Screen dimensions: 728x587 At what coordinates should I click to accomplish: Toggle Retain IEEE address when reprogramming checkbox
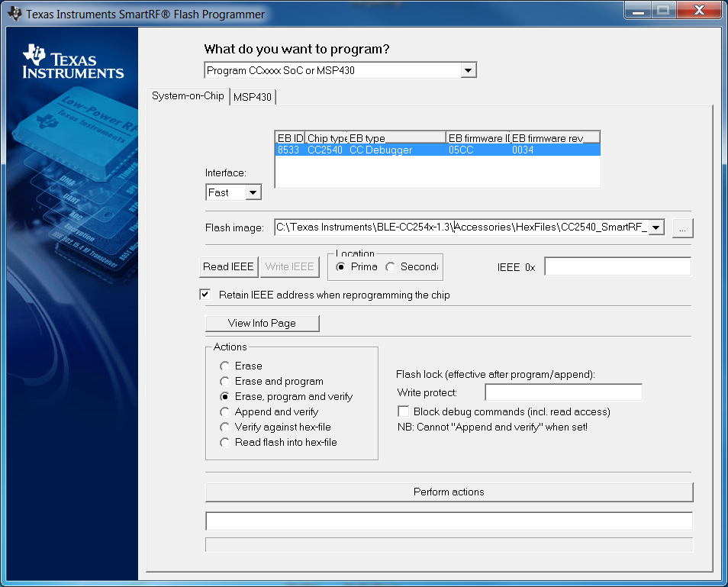coord(205,295)
